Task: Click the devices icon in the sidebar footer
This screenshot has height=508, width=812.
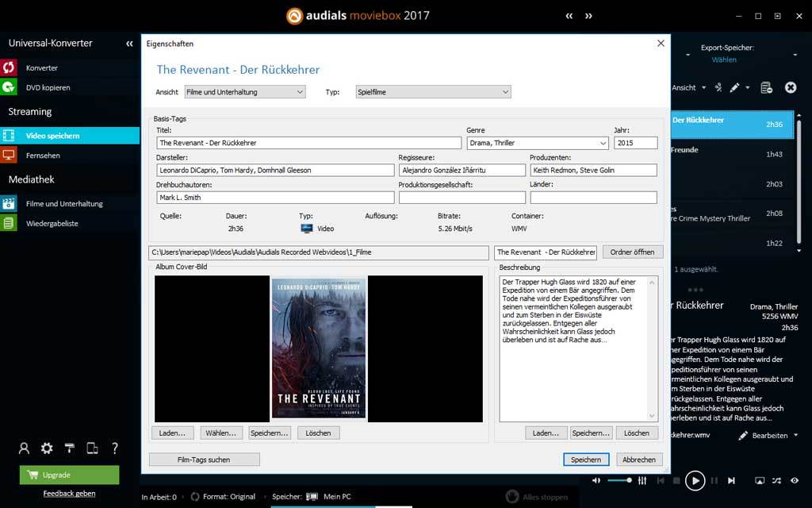Action: pyautogui.click(x=92, y=448)
